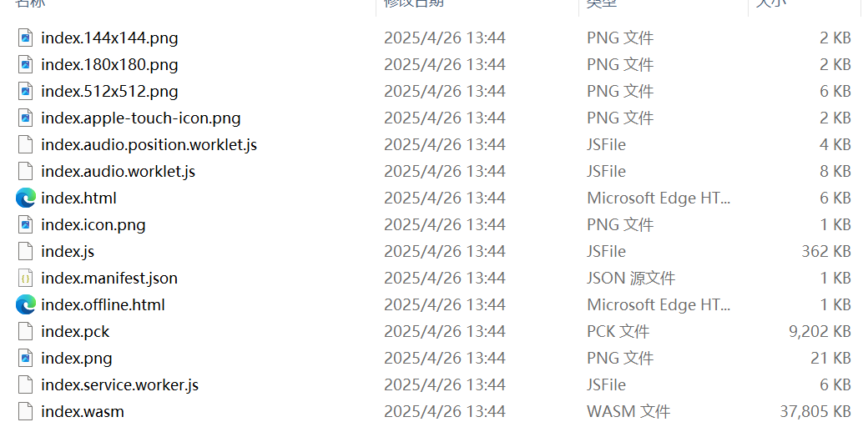This screenshot has height=432, width=868.
Task: Sort files by the size column header
Action: tap(770, 3)
